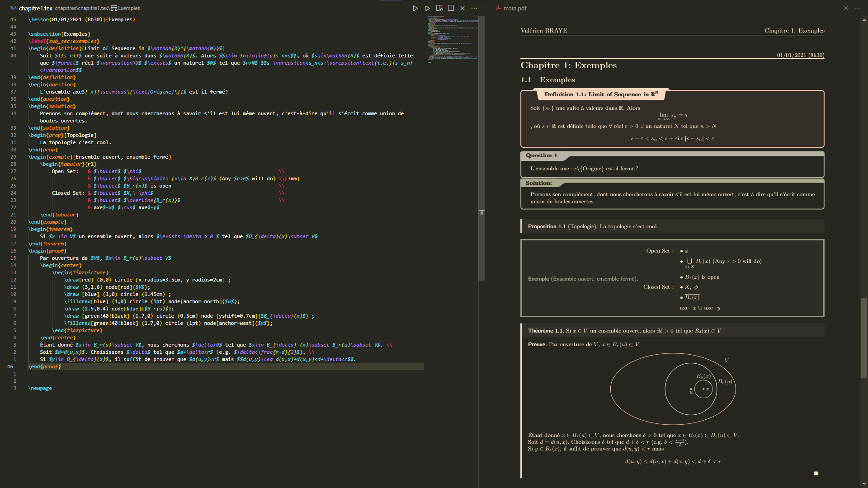
Task: Click the white Run play icon in editor toolbar
Action: pos(415,8)
